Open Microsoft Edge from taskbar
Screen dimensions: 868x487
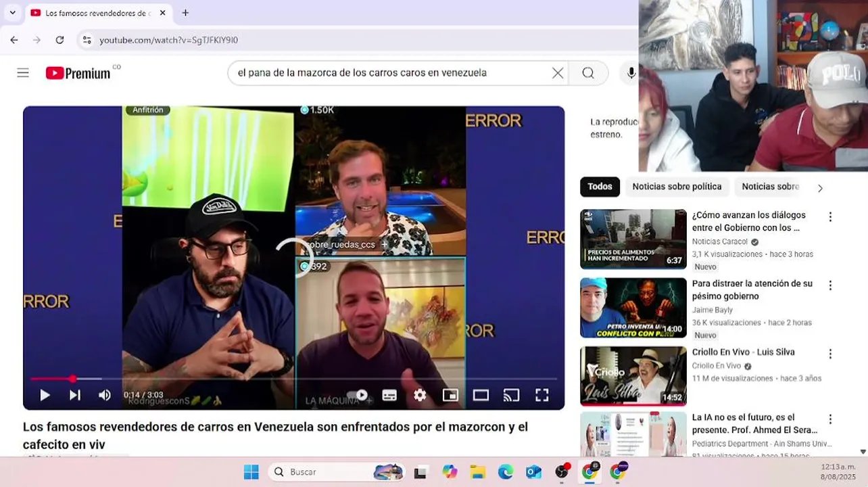[506, 472]
